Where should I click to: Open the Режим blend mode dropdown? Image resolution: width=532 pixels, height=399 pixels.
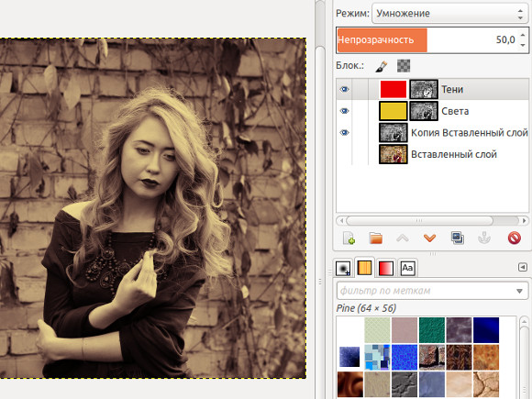(449, 14)
